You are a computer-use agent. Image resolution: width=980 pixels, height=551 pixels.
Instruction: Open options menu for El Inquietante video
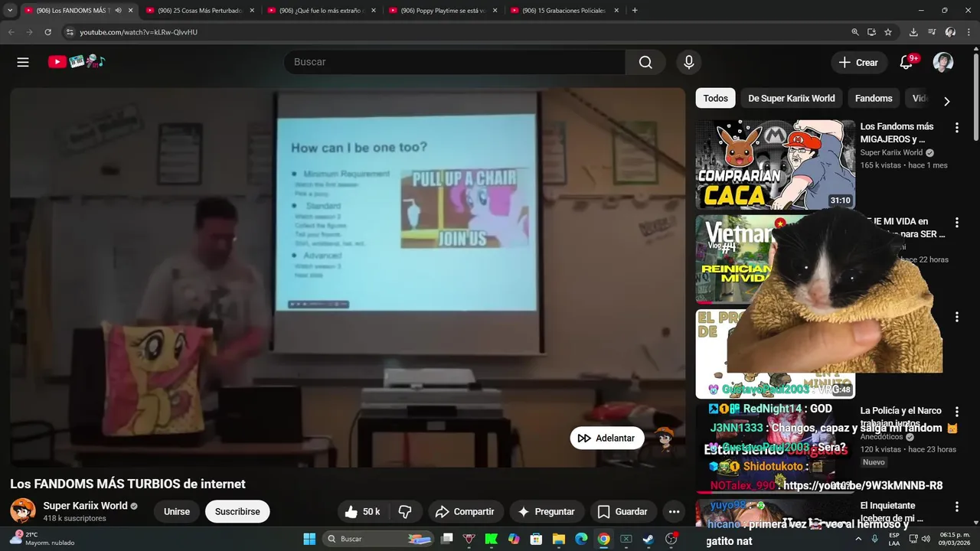click(956, 507)
